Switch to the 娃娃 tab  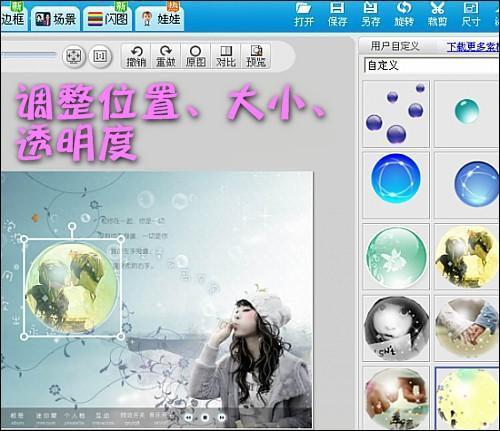click(160, 19)
